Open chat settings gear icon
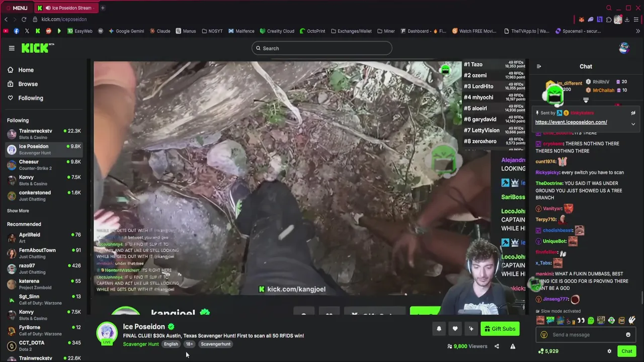Viewport: 644px width, 362px height. [x=609, y=351]
